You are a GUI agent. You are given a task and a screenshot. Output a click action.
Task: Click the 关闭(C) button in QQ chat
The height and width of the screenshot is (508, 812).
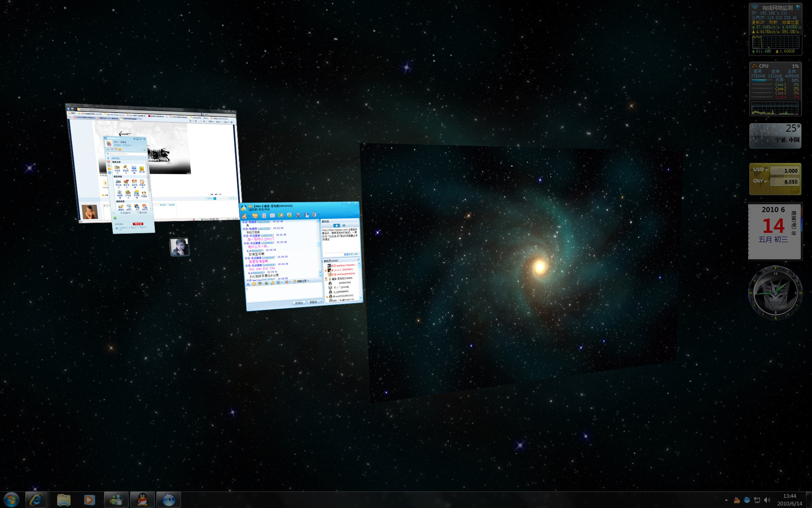point(299,303)
